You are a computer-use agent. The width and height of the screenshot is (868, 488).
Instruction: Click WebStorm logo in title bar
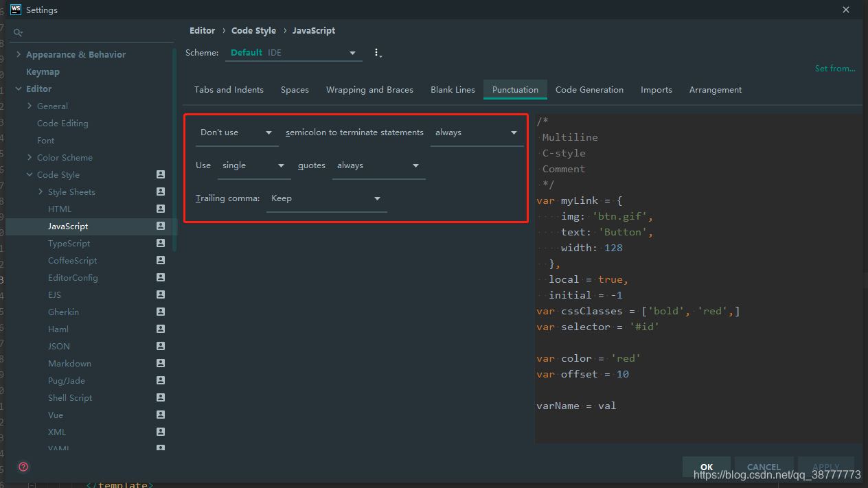[x=15, y=10]
